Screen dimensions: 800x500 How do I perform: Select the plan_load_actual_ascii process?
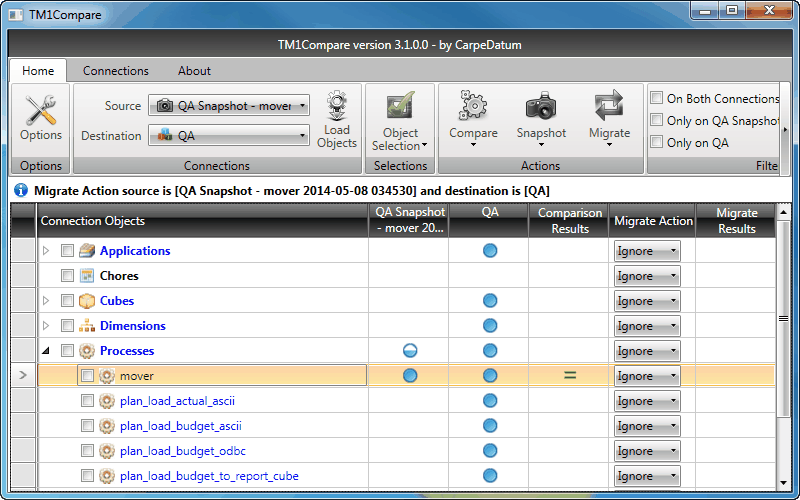pos(177,401)
